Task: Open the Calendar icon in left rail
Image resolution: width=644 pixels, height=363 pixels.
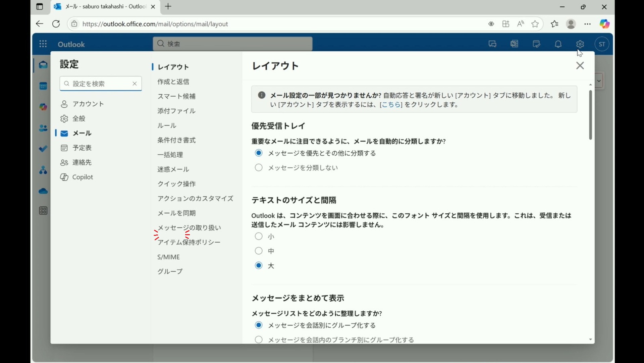Action: [x=43, y=86]
